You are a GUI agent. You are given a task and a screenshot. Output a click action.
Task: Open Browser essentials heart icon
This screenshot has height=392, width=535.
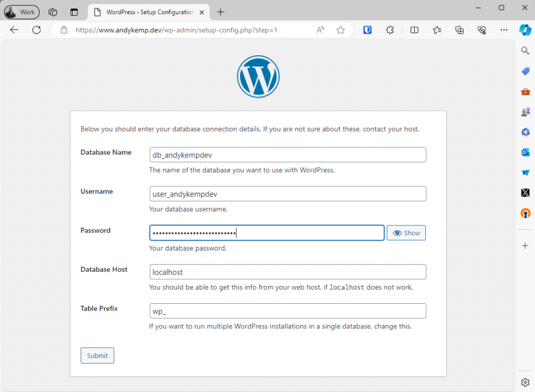point(482,30)
